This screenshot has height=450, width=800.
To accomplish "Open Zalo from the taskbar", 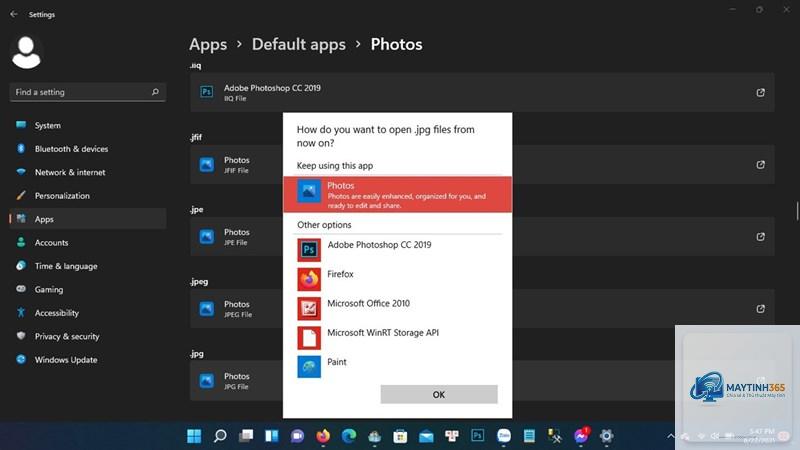I will click(x=504, y=436).
